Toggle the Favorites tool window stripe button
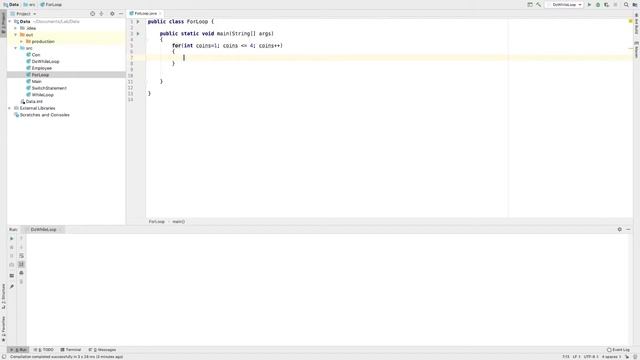 coord(3,329)
